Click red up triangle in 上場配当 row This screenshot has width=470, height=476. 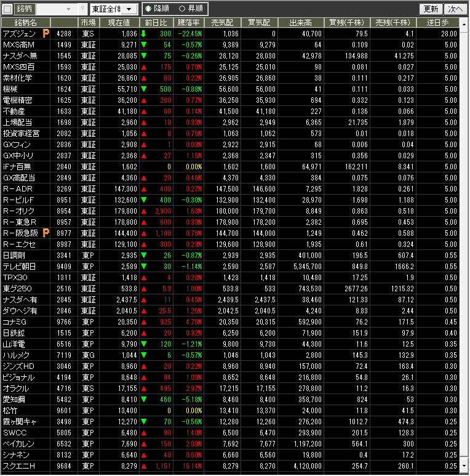coord(144,123)
